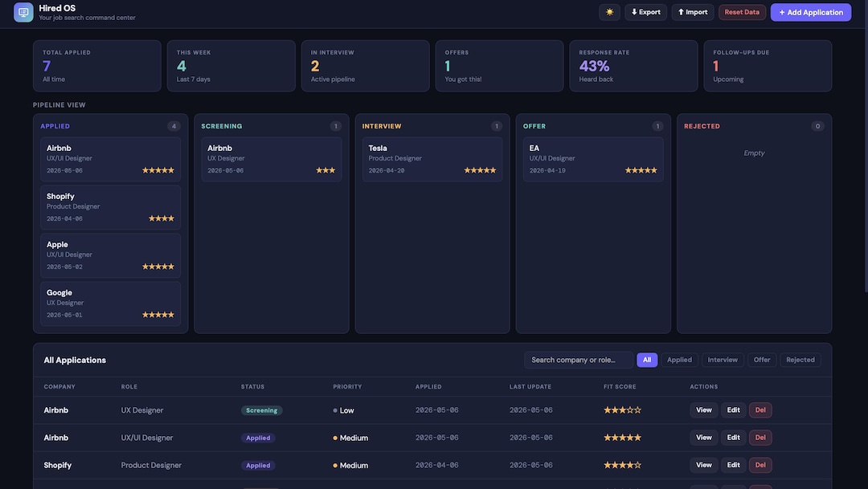
Task: Click the Empty text in Rejected column
Action: [x=754, y=153]
